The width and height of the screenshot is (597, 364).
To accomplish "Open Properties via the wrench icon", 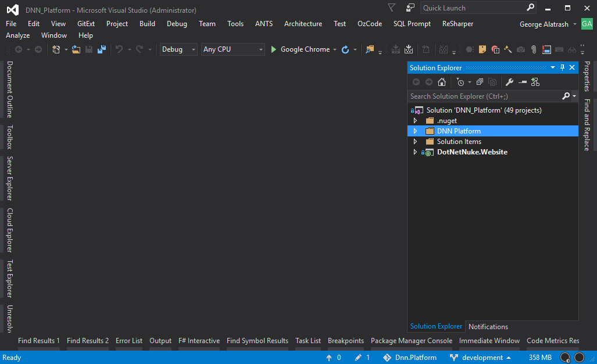I will pyautogui.click(x=509, y=82).
